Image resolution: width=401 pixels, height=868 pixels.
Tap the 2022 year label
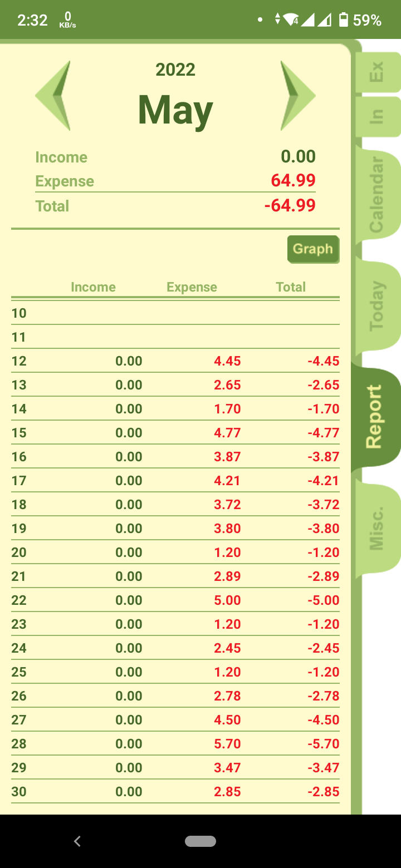[x=175, y=70]
